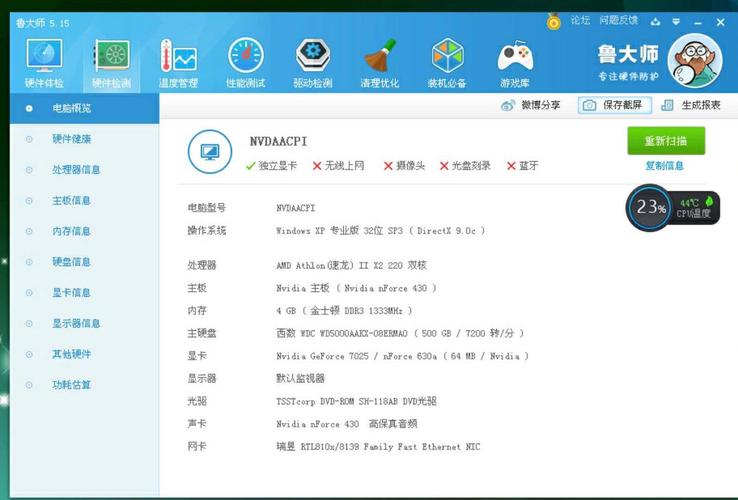Screen dimensions: 738x500
Task: Click the 4 GB 金士顿 DDR3 memory value
Action: click(344, 311)
